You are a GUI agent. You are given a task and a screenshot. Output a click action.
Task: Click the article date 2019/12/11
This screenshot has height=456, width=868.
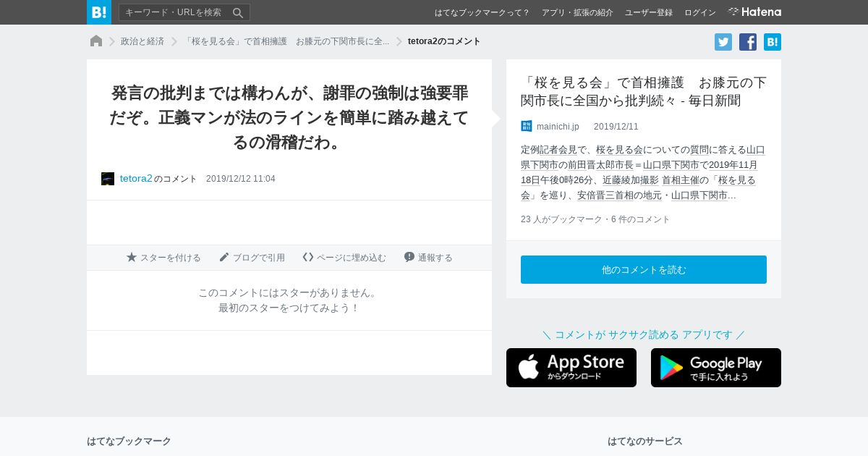(x=616, y=127)
